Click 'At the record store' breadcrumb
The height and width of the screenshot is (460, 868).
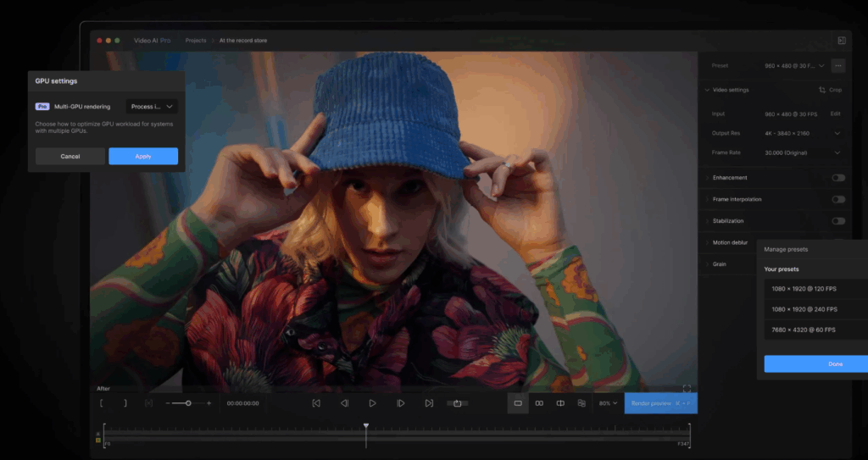[x=243, y=41]
